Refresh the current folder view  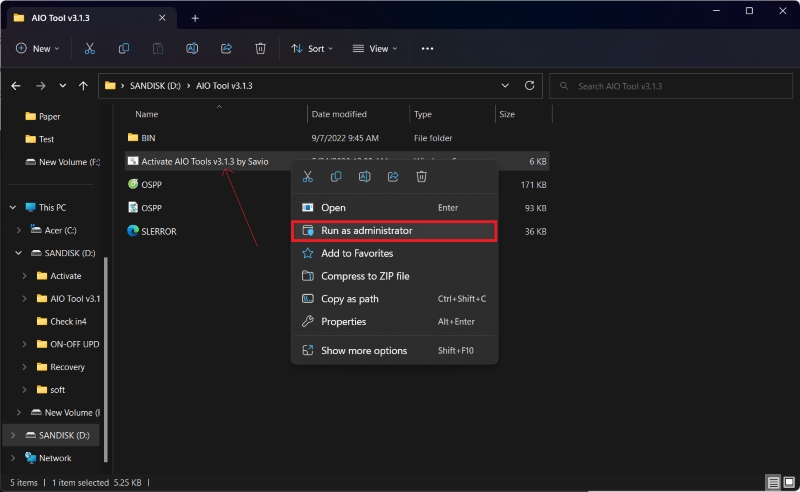tap(530, 86)
